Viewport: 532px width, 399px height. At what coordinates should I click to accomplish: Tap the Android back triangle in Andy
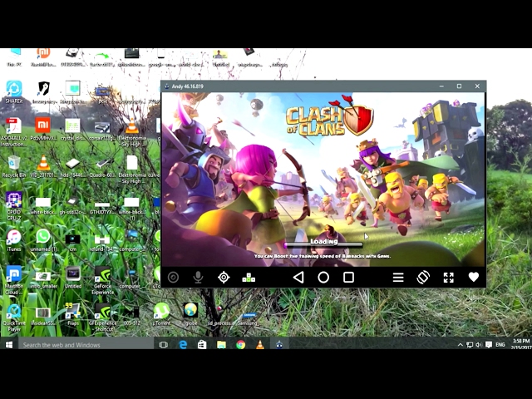[x=298, y=277]
